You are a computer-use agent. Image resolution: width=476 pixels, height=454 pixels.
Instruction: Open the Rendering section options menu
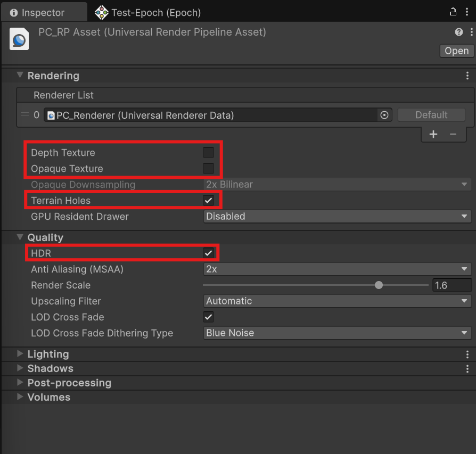tap(467, 76)
